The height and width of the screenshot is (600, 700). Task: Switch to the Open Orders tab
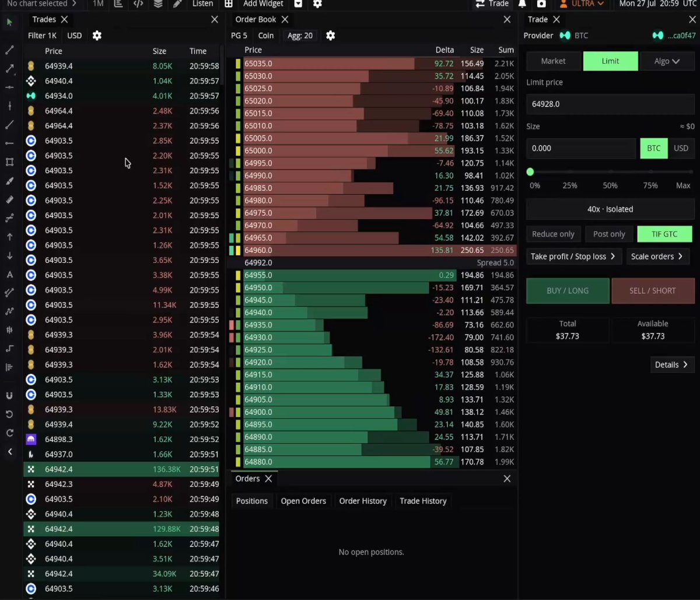tap(303, 501)
